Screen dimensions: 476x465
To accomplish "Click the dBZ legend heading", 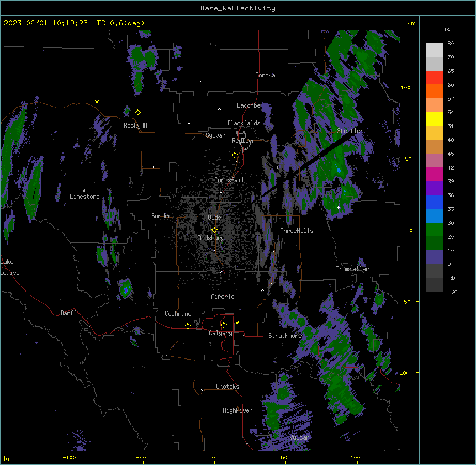I will pos(447,30).
